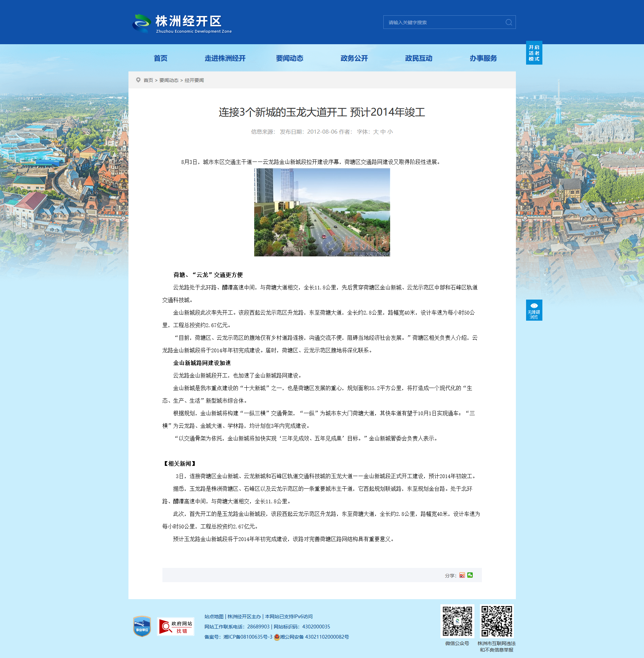Image resolution: width=644 pixels, height=658 pixels.
Task: Click the 经开要闻 breadcrumb link
Action: tap(194, 80)
